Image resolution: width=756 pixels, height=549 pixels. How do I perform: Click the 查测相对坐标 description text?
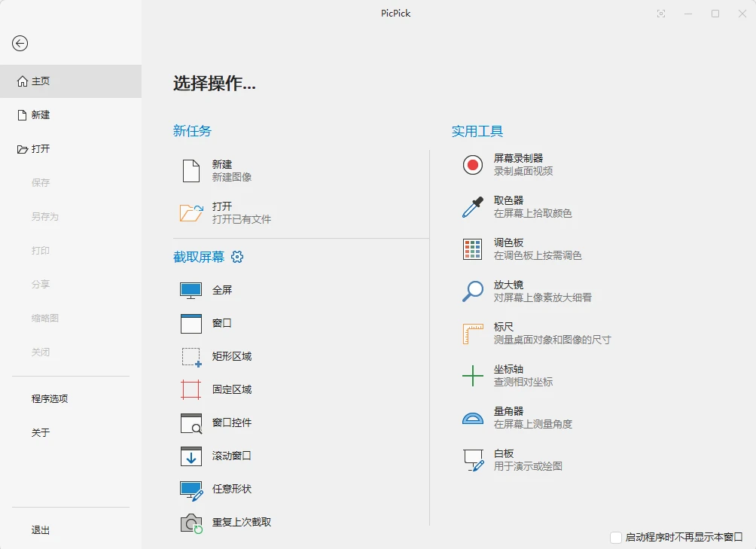click(x=523, y=383)
